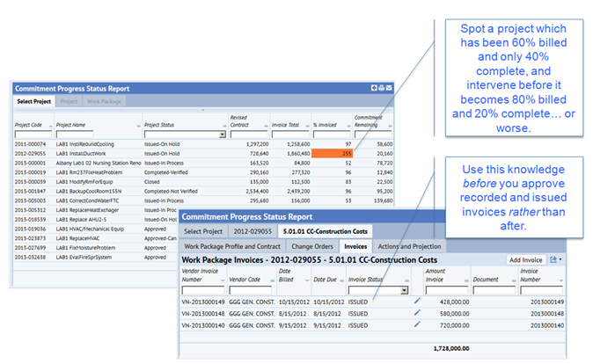Select the orange highlighted 255 % Invoiced cell
Viewport: 593px width, 364px height.
point(332,154)
